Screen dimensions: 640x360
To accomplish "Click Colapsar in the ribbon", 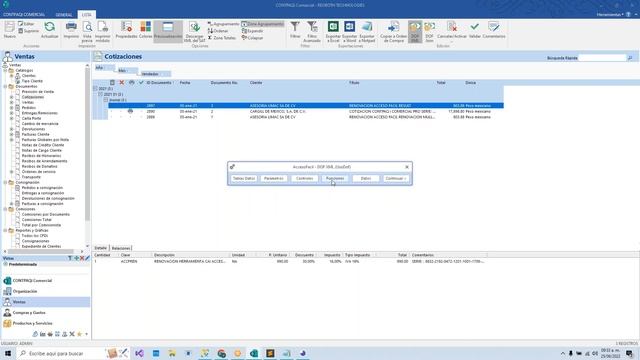I will tap(252, 38).
